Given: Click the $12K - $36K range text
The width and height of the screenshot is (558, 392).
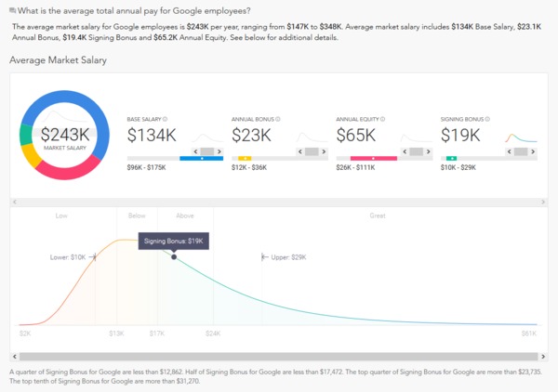Looking at the screenshot, I should [x=249, y=167].
